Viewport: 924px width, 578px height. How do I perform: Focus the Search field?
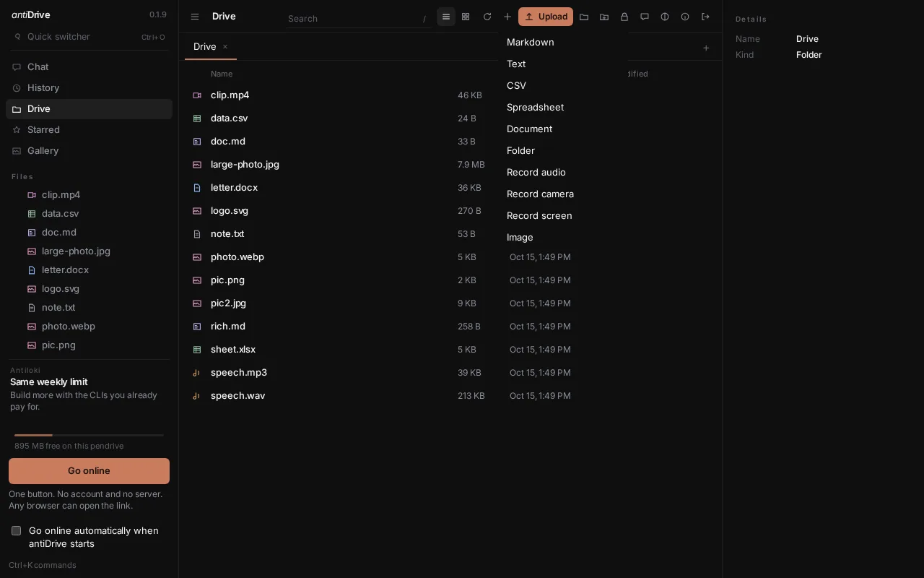pyautogui.click(x=357, y=18)
